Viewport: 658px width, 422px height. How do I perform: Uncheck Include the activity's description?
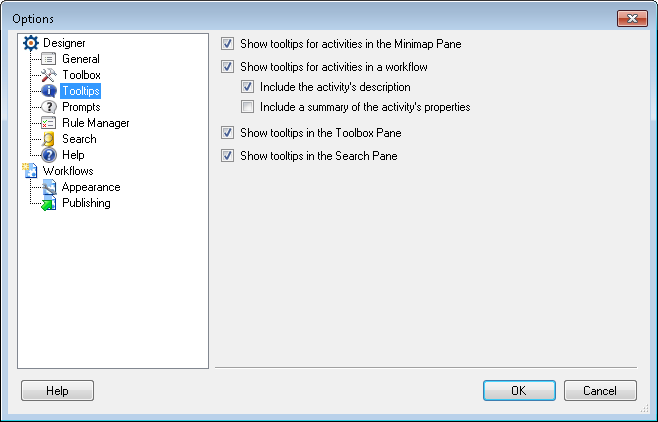(x=248, y=87)
